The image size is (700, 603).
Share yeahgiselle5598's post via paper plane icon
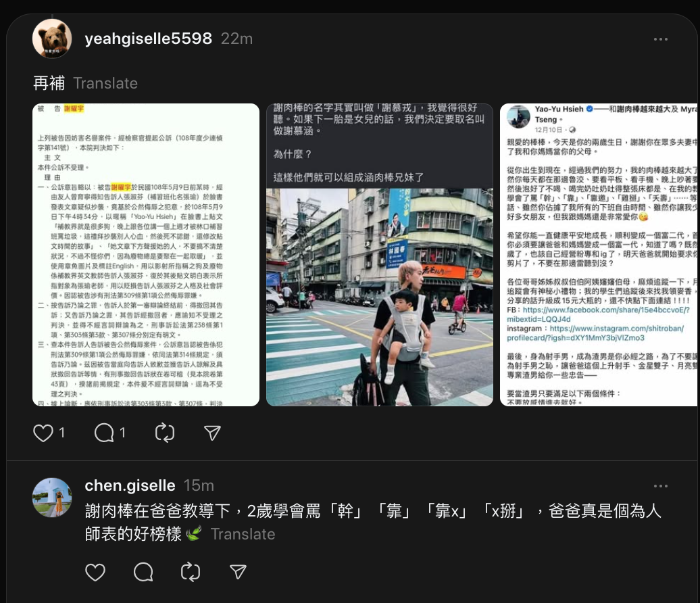click(x=212, y=433)
